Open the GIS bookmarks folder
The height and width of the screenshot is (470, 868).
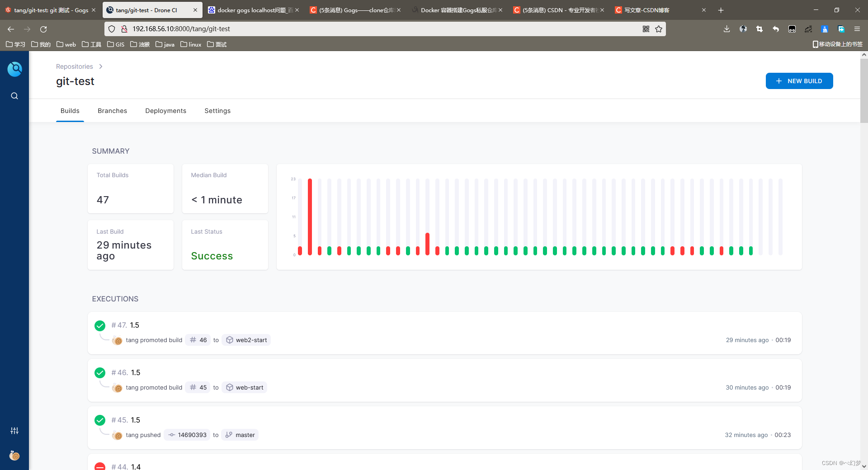tap(116, 44)
